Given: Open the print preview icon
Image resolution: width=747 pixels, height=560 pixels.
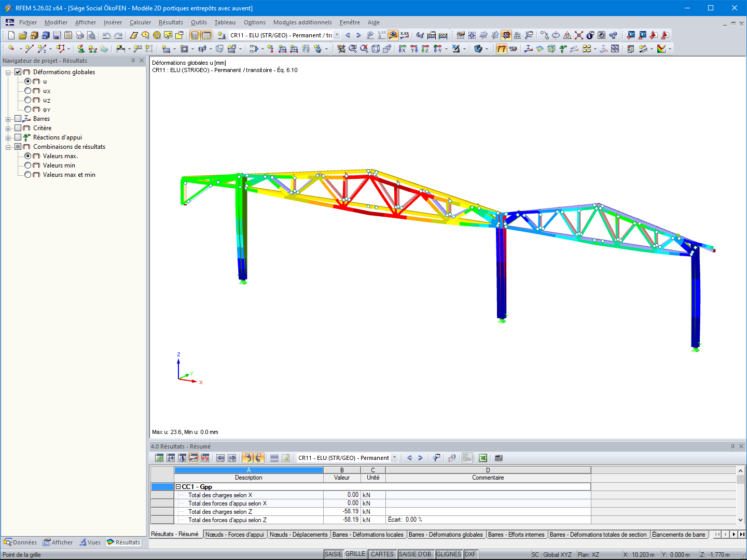Looking at the screenshot, I should point(92,35).
